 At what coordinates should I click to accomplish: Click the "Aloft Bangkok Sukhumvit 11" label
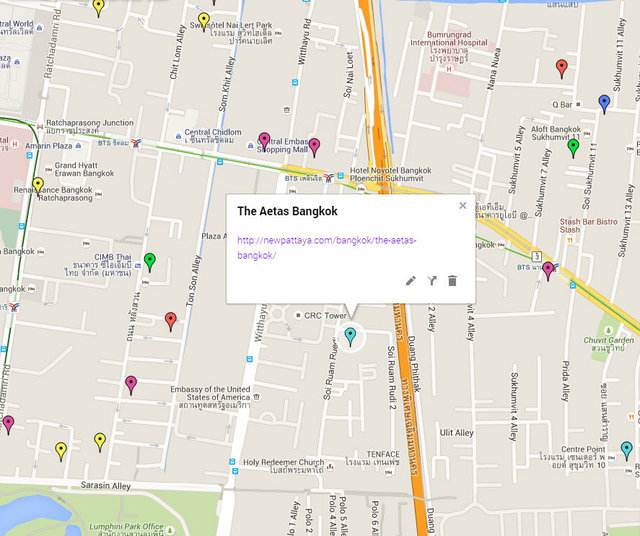(556, 133)
